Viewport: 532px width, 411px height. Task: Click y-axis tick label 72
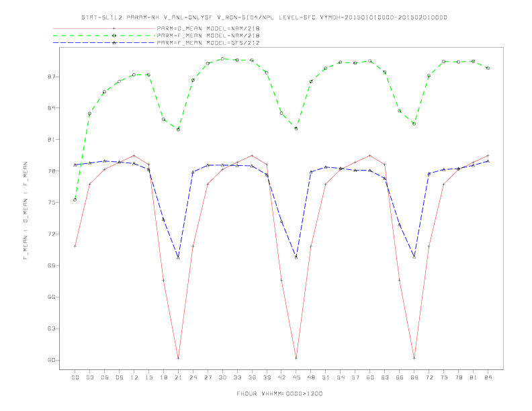click(x=51, y=234)
